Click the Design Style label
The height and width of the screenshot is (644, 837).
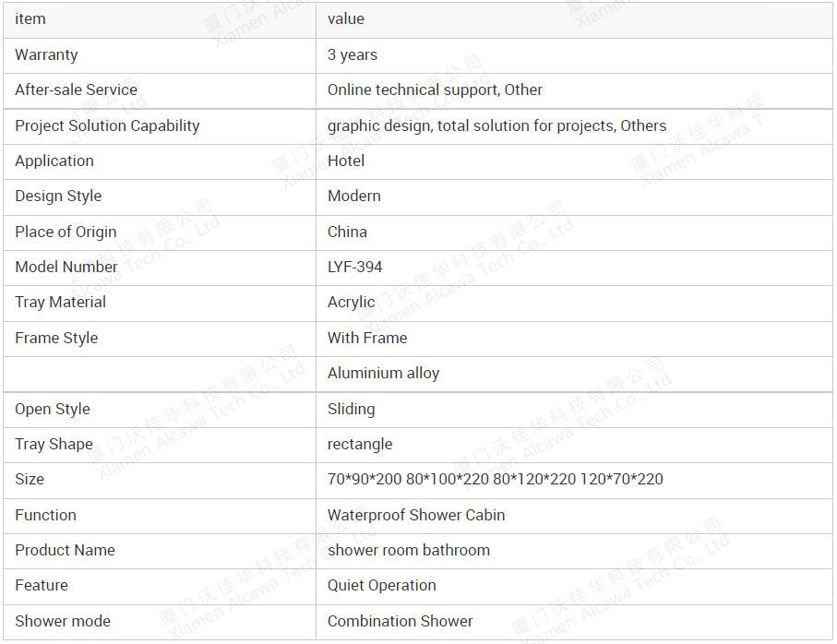click(x=58, y=197)
